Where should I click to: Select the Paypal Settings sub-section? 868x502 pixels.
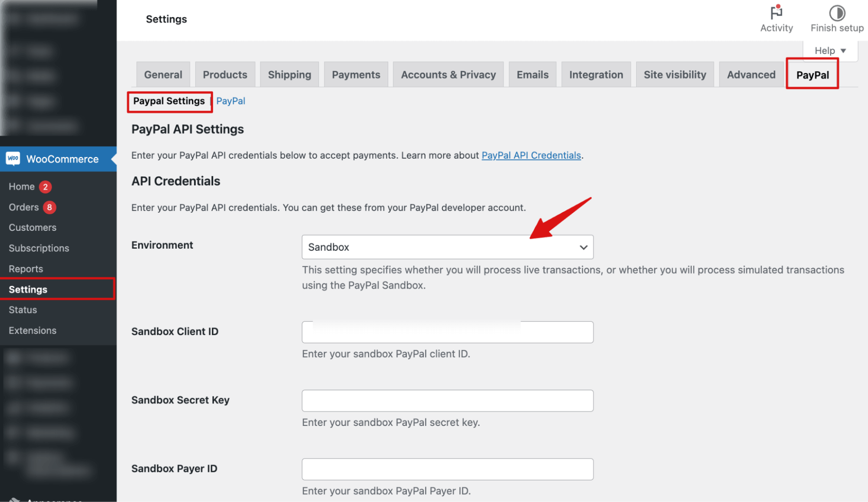(169, 101)
